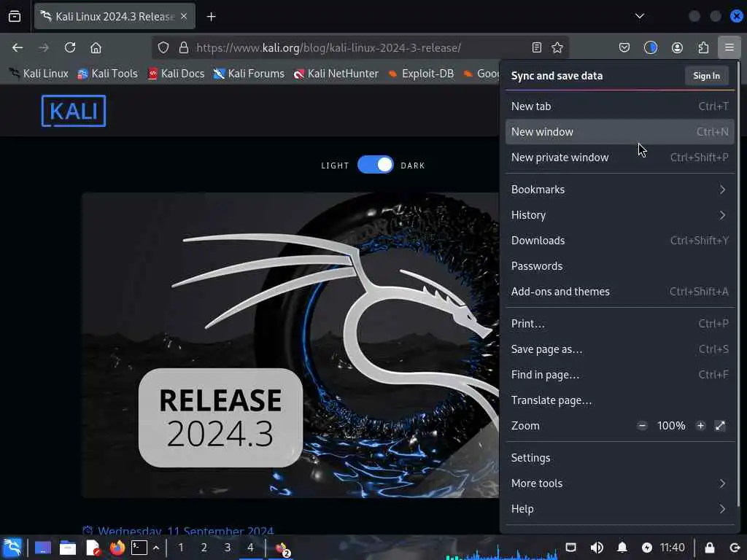Enter full screen via zoom row arrows
This screenshot has width=747, height=560.
pos(720,426)
